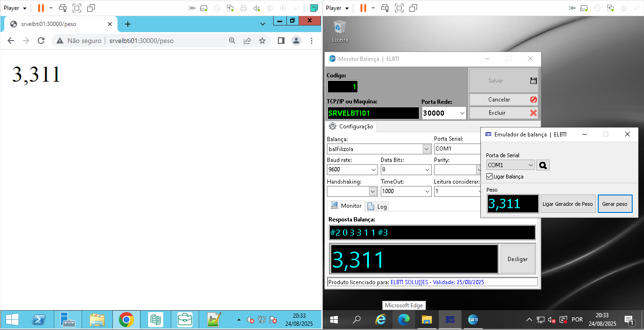The width and height of the screenshot is (644, 330).
Task: Open Internet Explorer from the taskbar
Action: pyautogui.click(x=380, y=320)
